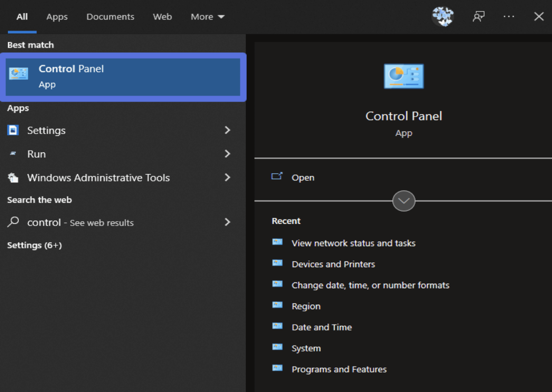Open the three-dot options menu
The width and height of the screenshot is (552, 392).
509,16
